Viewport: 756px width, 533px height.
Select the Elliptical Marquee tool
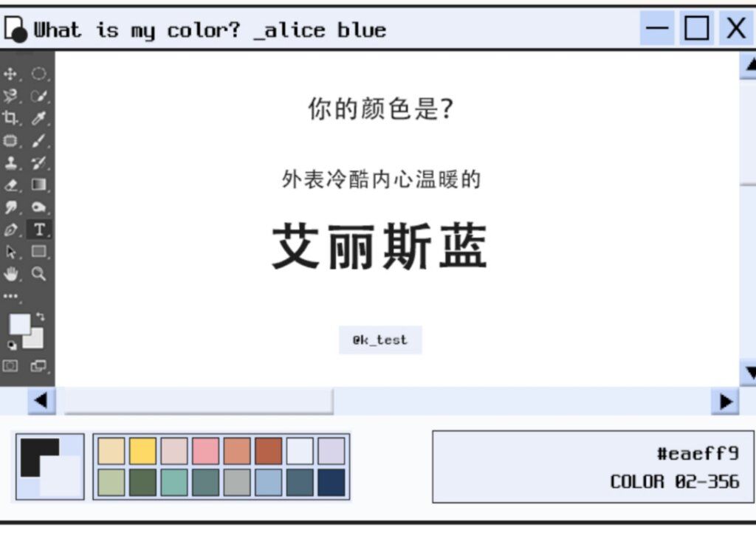pyautogui.click(x=38, y=74)
